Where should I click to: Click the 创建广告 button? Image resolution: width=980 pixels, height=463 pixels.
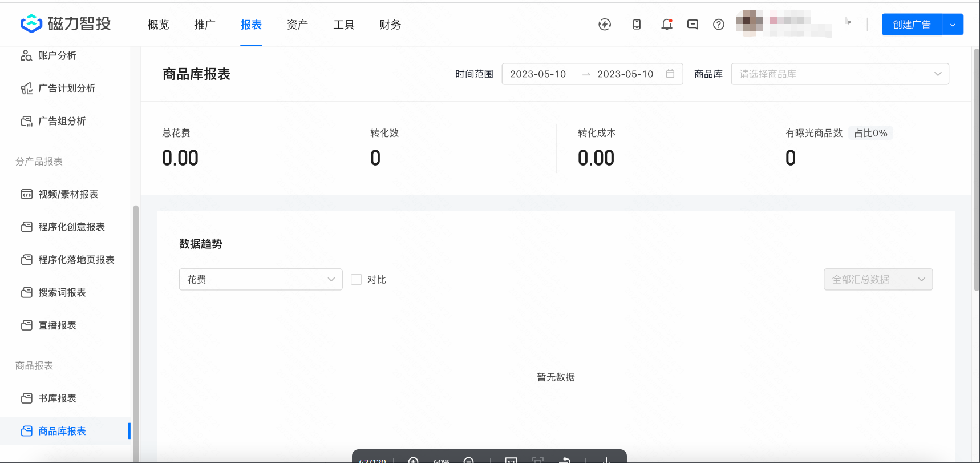click(912, 25)
